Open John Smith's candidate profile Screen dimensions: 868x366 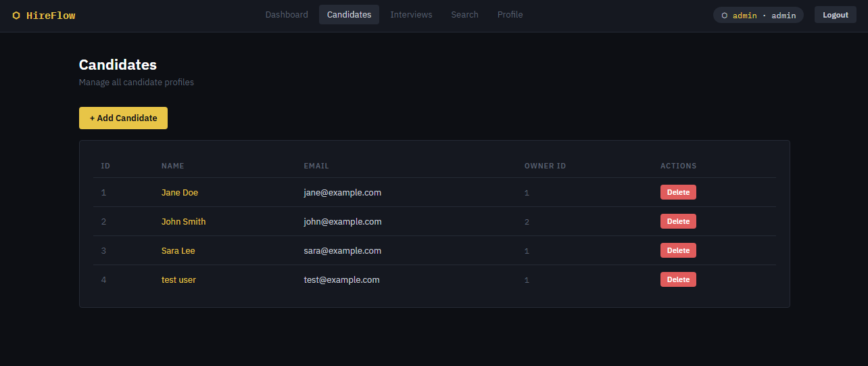183,222
